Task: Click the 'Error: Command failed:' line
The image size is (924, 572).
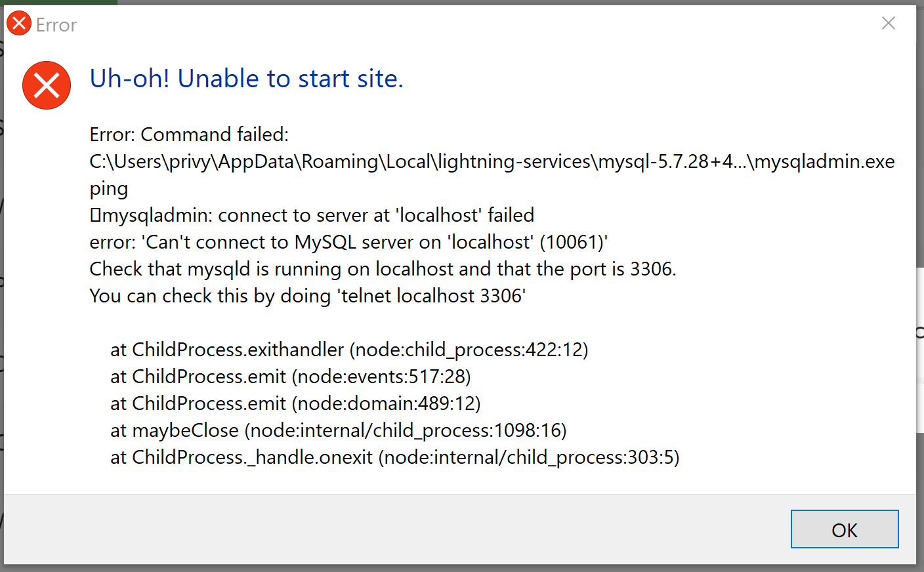Action: [189, 134]
